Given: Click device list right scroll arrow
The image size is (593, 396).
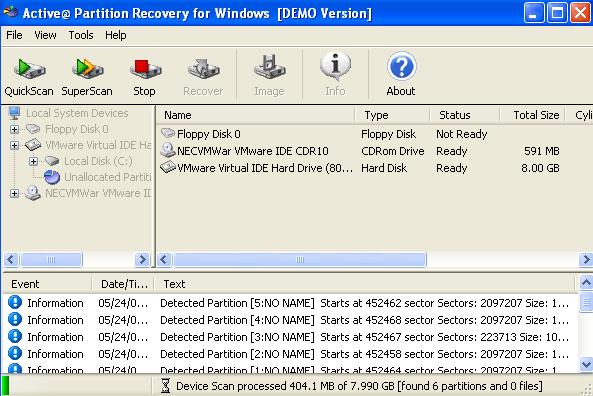Looking at the screenshot, I should [586, 259].
